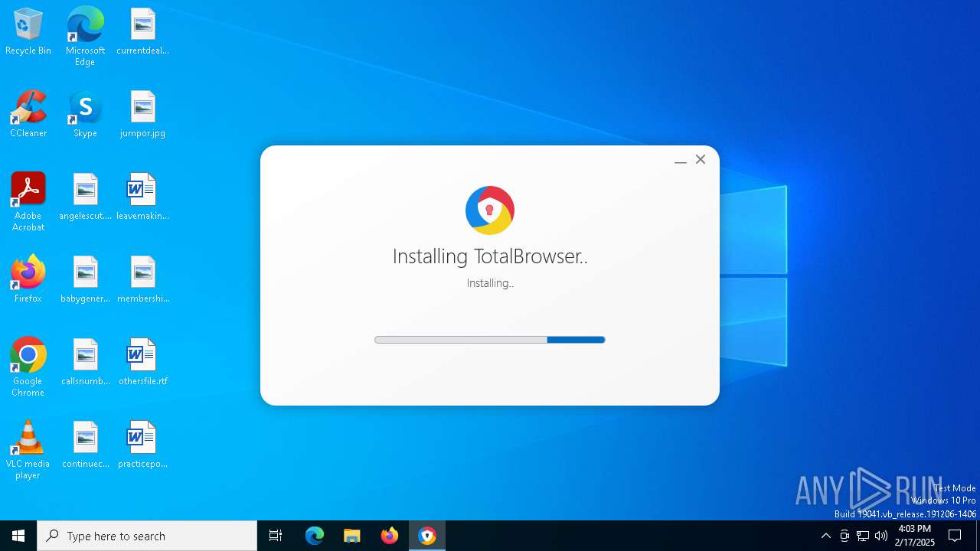Launch the Firefox desktop shortcut

pos(28,279)
